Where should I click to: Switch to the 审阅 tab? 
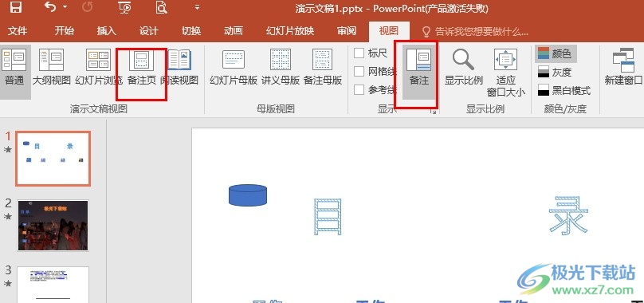347,31
